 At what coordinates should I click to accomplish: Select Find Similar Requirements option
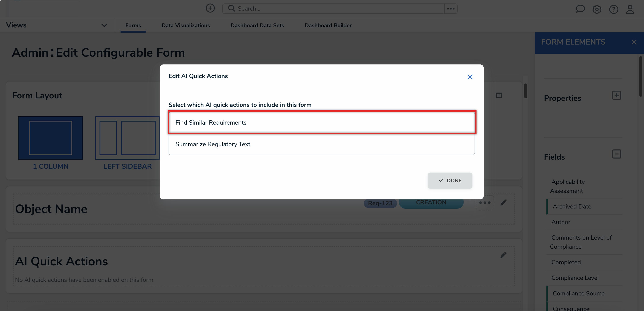click(x=322, y=122)
